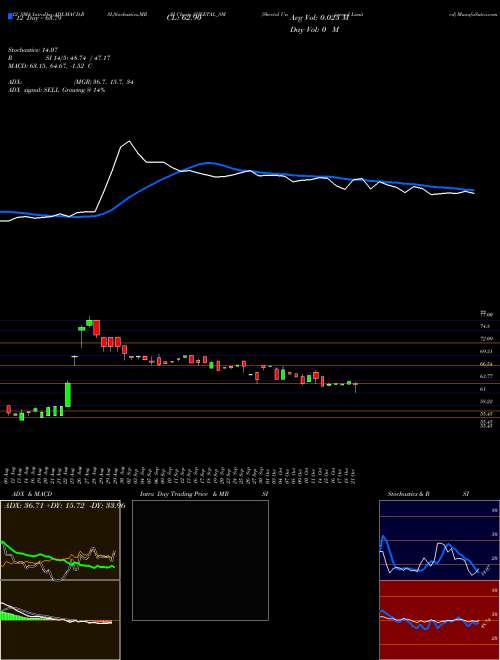Click the red RSI chart panel
This screenshot has width=500, height=660.
pyautogui.click(x=439, y=620)
